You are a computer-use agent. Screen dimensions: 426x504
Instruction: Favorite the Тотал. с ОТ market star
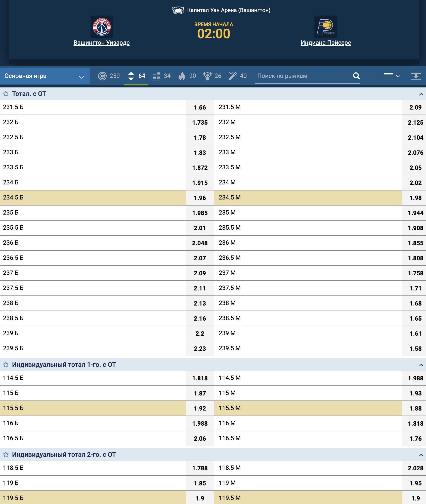(x=6, y=94)
